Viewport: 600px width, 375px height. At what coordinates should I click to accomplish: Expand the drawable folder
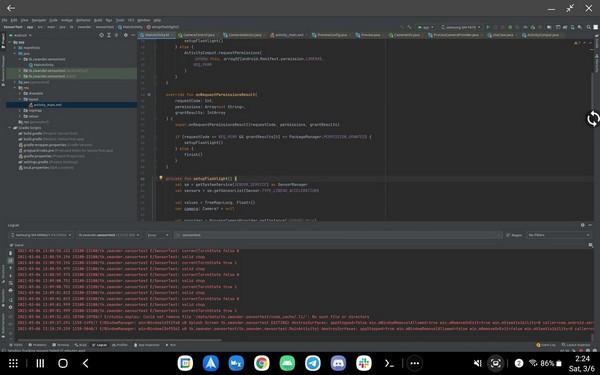tap(20, 93)
